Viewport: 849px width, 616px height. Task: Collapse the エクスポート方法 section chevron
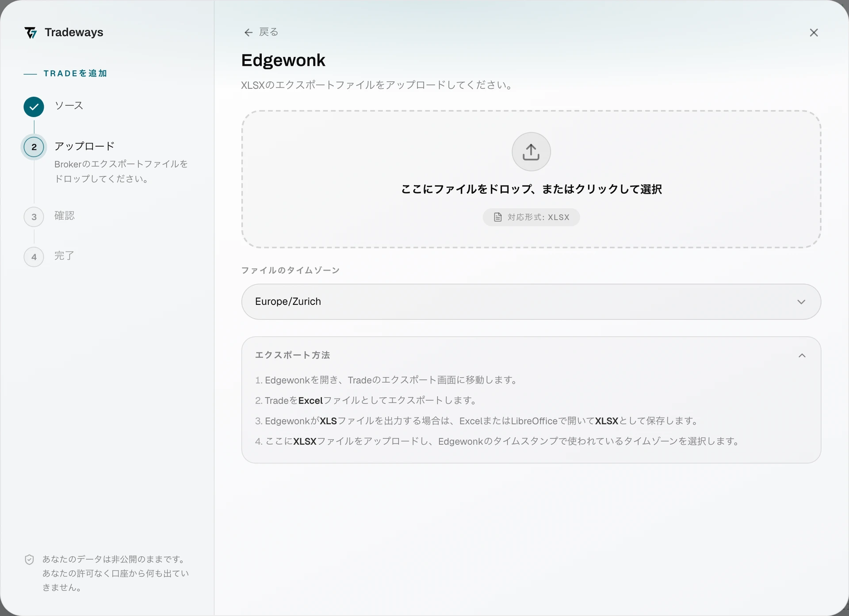click(802, 355)
